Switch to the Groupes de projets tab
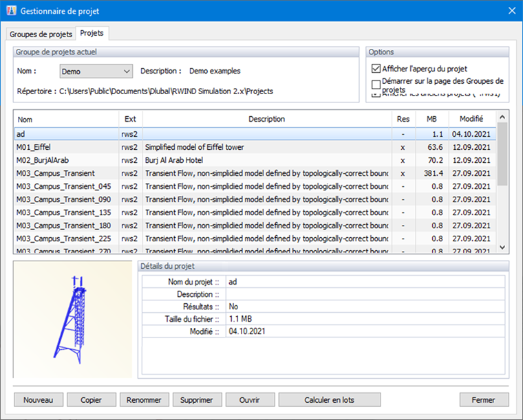 pyautogui.click(x=41, y=34)
